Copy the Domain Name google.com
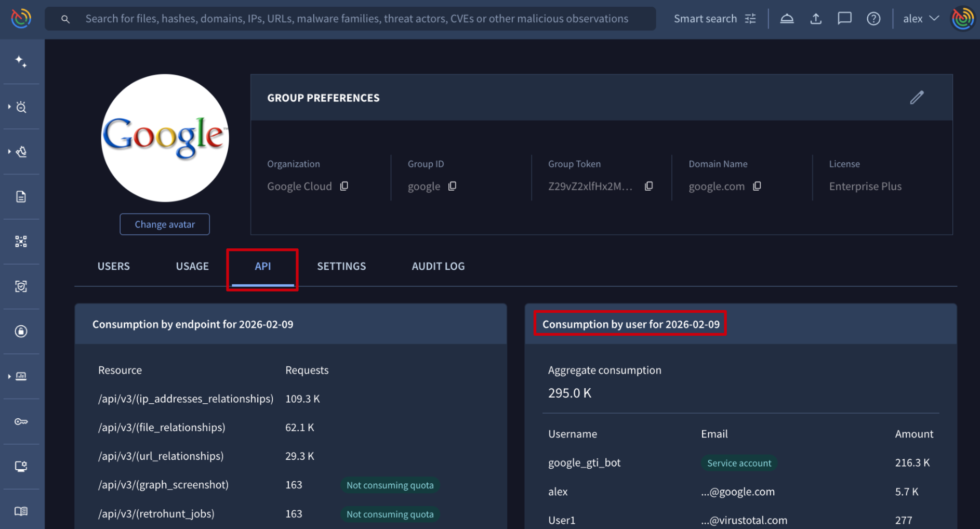 (x=757, y=186)
